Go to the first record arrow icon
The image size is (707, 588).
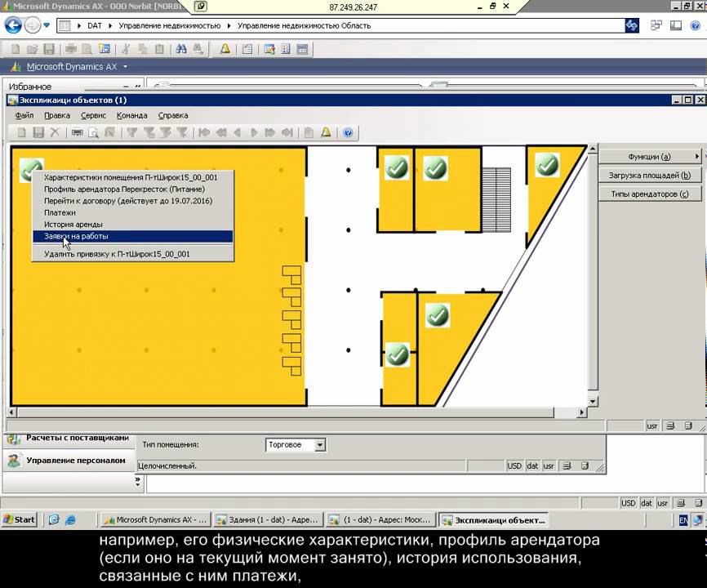(x=204, y=132)
